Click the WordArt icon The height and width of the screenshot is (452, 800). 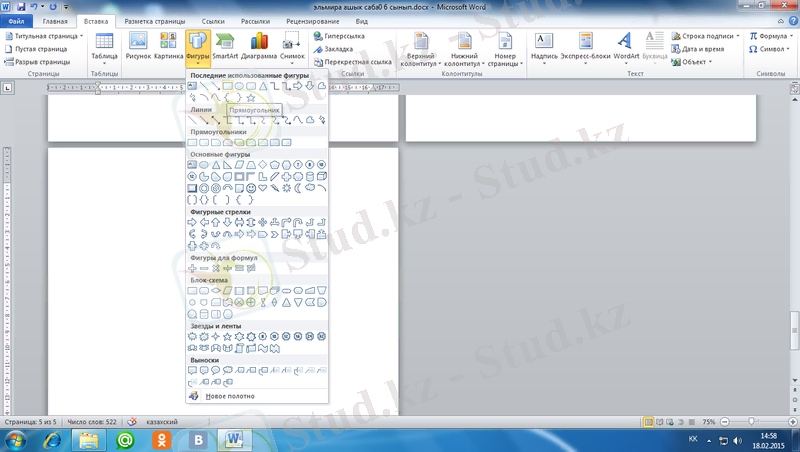click(625, 46)
